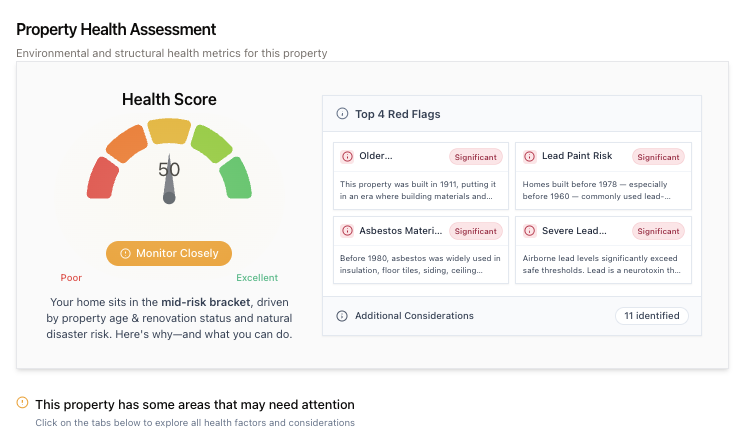This screenshot has height=442, width=745.
Task: Click the alert icon on Asbestos Materi... card
Action: tap(347, 231)
